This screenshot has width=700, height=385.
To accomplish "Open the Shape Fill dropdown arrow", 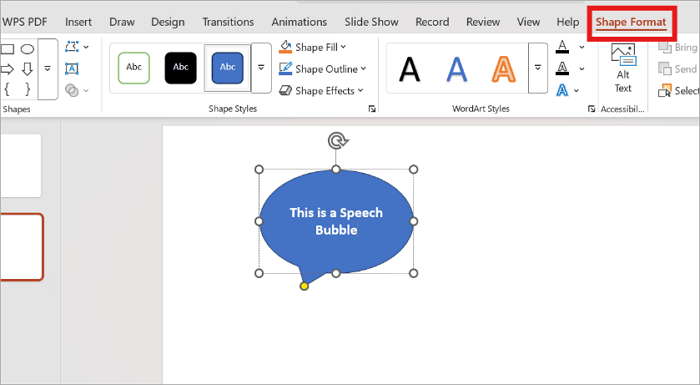I will point(343,47).
